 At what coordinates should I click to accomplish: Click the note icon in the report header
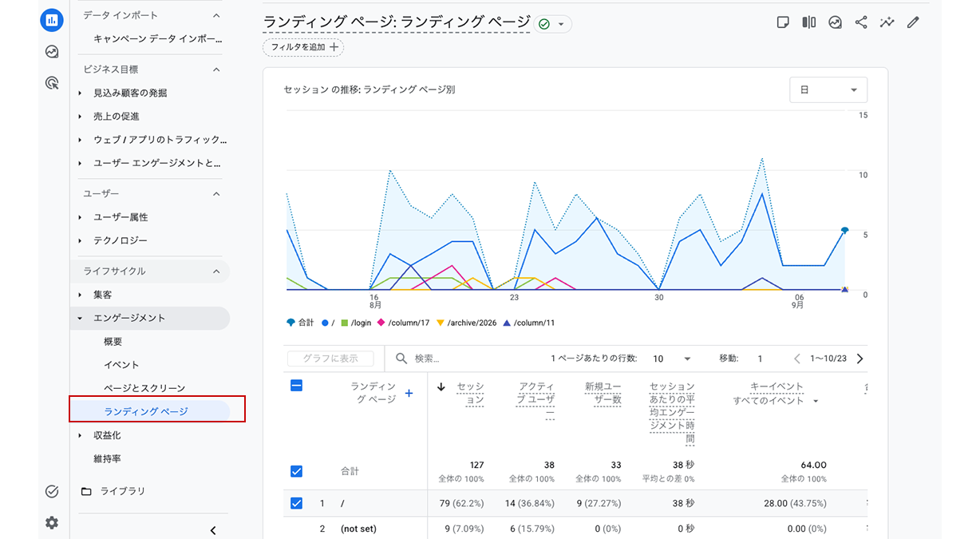tap(783, 22)
